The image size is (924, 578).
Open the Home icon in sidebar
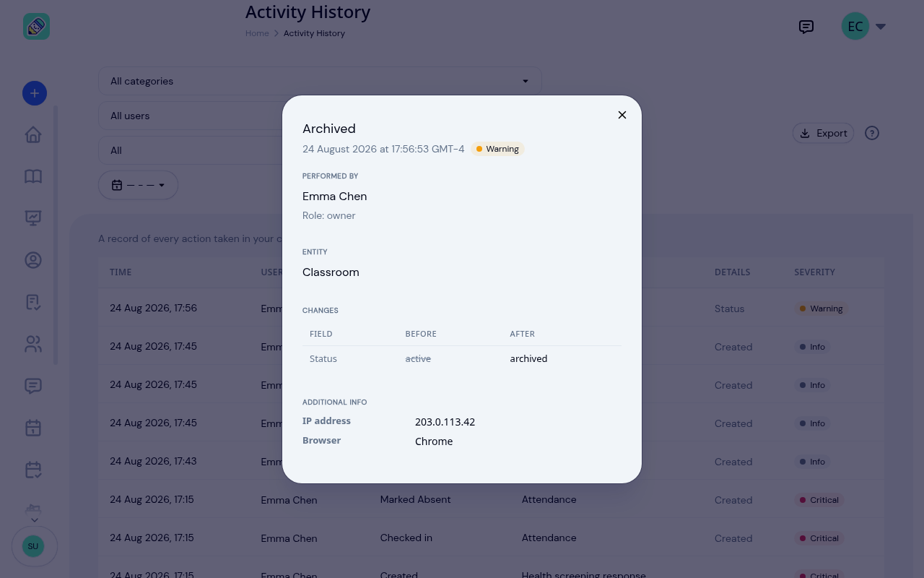pos(33,135)
